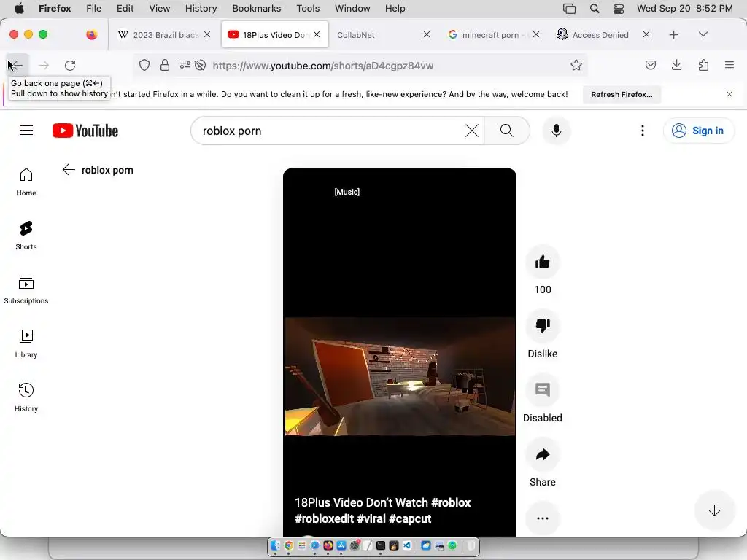Open Library in YouTube sidebar
Screen dimensions: 747x560
26,344
